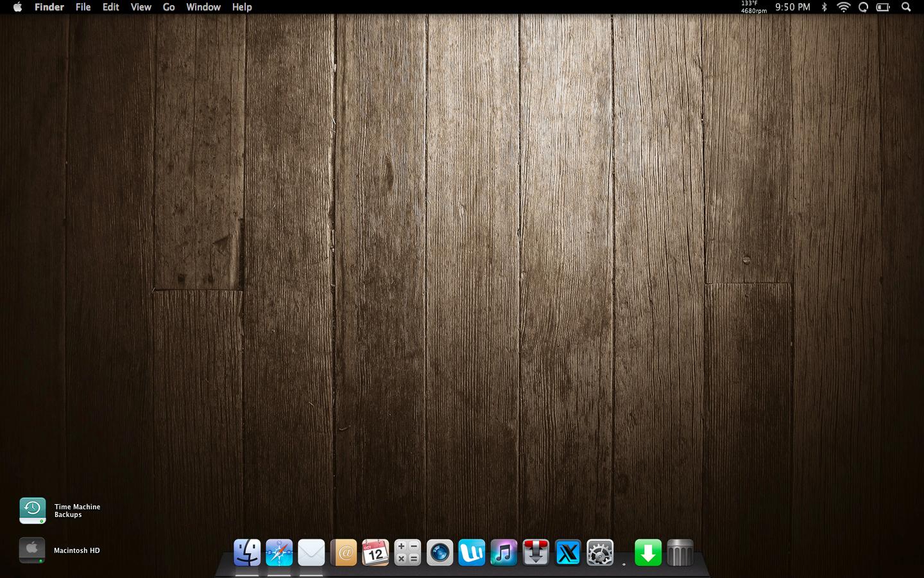The width and height of the screenshot is (924, 578).
Task: Open System Preferences gear icon
Action: coord(600,552)
